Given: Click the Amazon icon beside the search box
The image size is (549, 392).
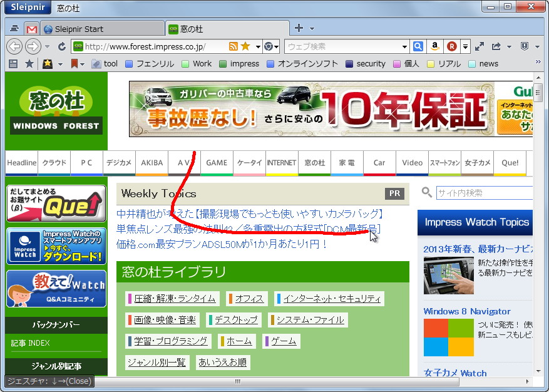Looking at the screenshot, I should click(435, 46).
